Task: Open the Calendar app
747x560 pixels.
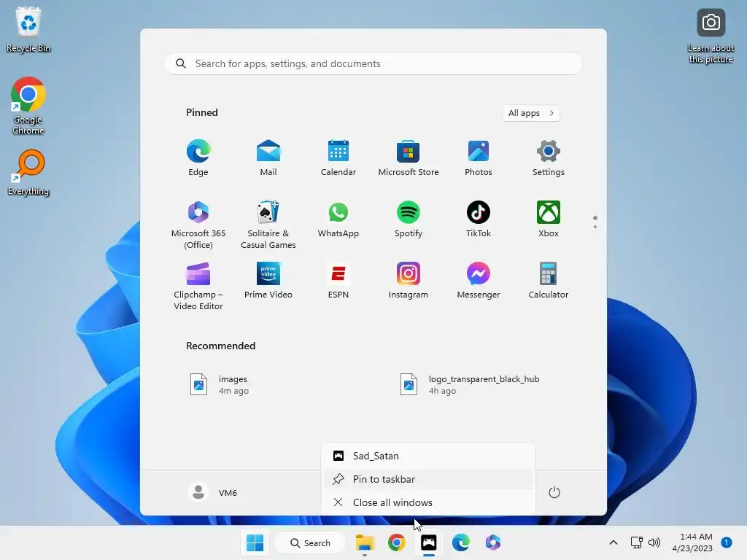Action: click(338, 158)
